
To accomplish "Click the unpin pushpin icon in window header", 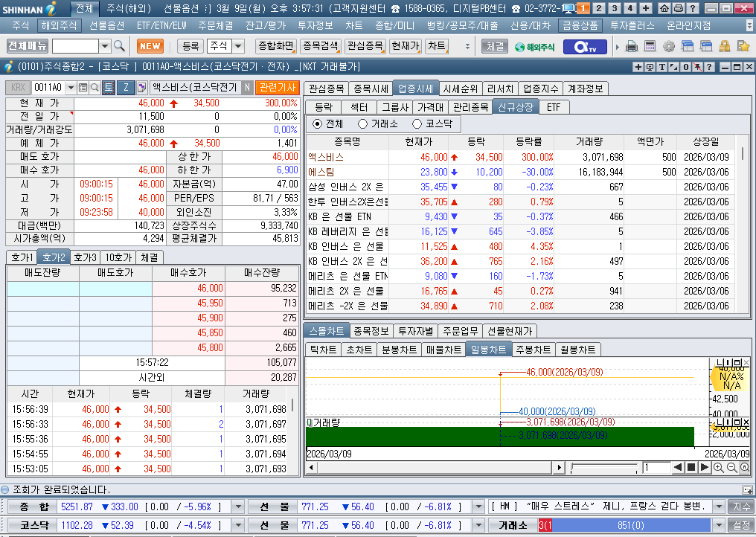I will pyautogui.click(x=698, y=67).
